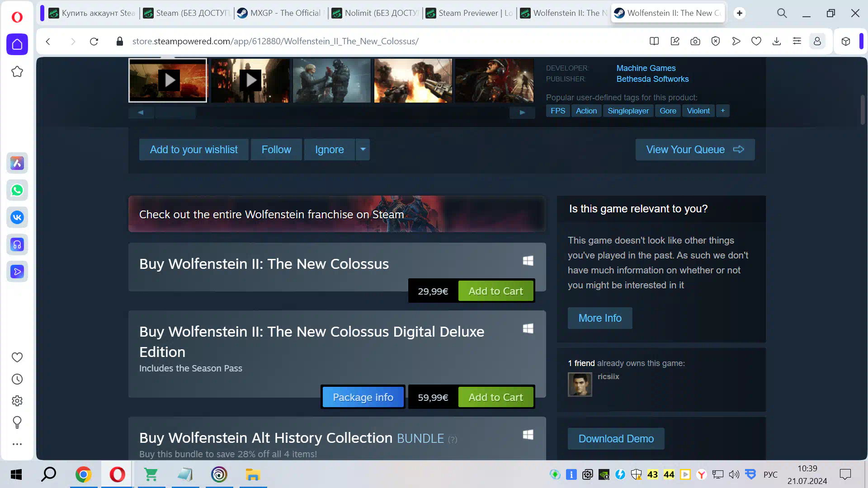Open bookmarks star in sidebar

coord(17,71)
